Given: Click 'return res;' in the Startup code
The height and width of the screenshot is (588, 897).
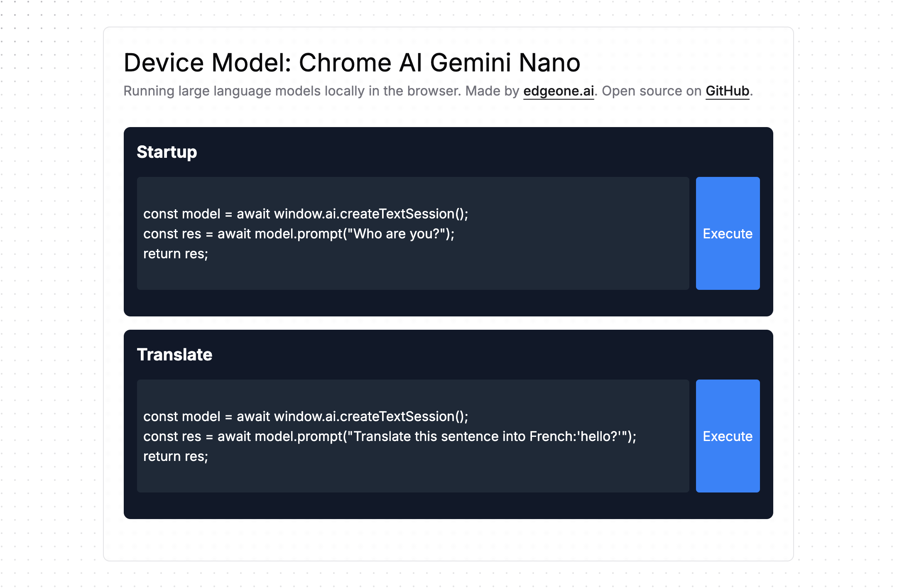Looking at the screenshot, I should 176,254.
